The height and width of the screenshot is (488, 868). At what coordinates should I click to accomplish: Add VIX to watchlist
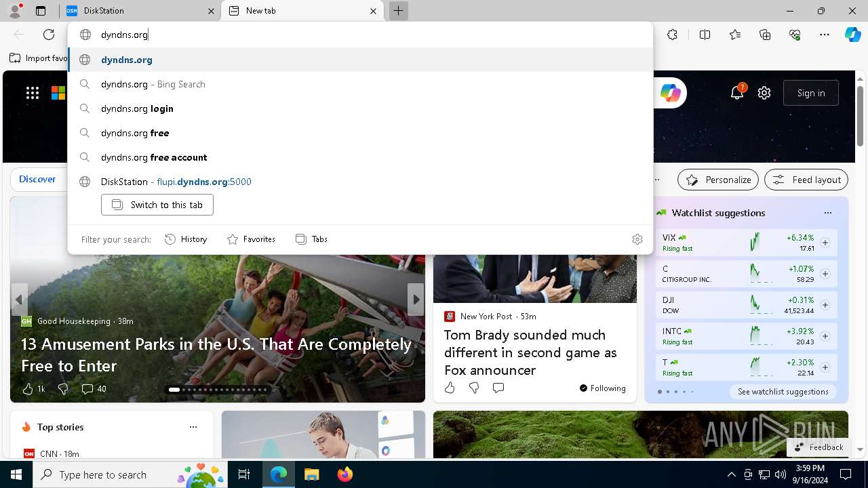pyautogui.click(x=825, y=243)
